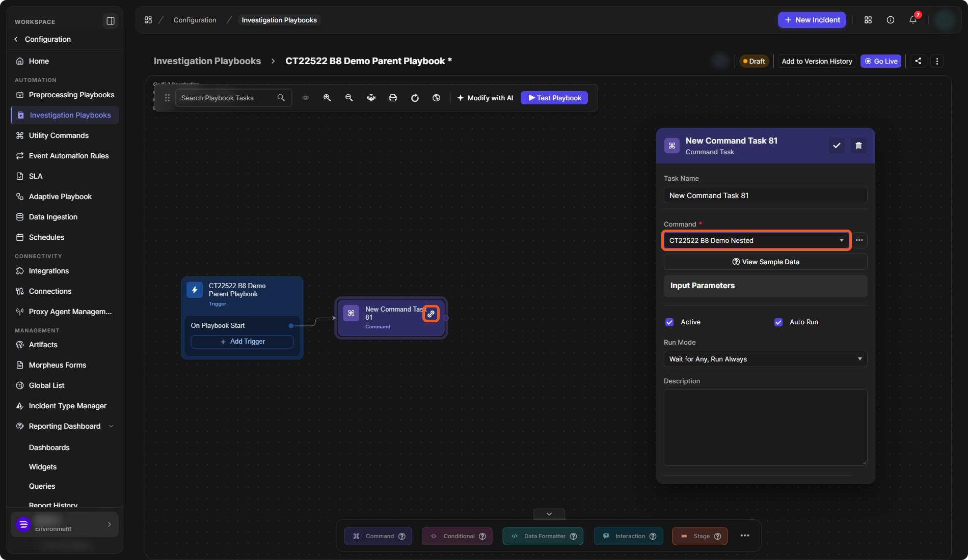Image resolution: width=968 pixels, height=560 pixels.
Task: Confirm task with the checkmark icon
Action: tap(837, 146)
